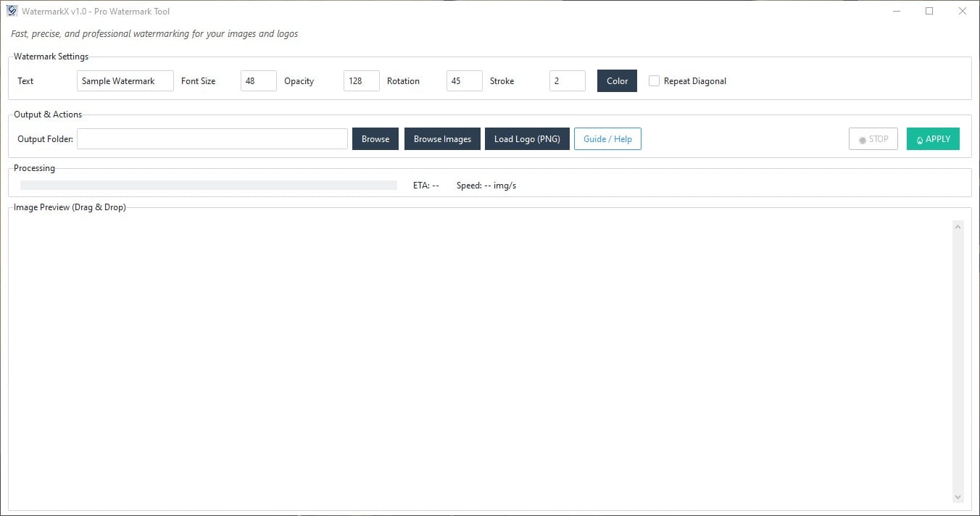The width and height of the screenshot is (980, 516).
Task: Click the Load Logo (PNG) button
Action: click(527, 138)
